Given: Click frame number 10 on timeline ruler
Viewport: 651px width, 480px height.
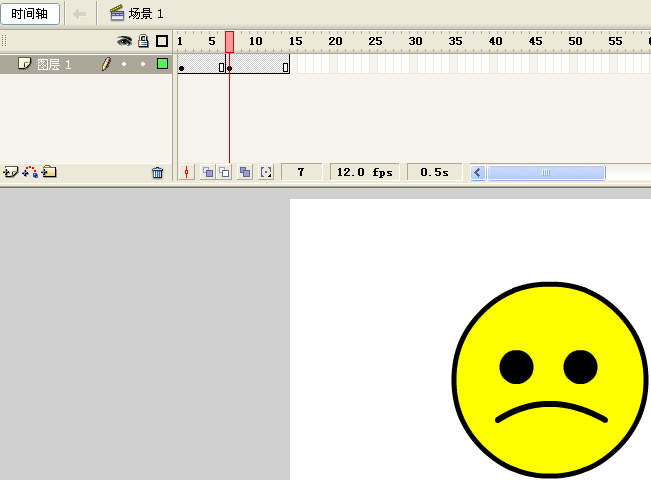Looking at the screenshot, I should click(255, 41).
